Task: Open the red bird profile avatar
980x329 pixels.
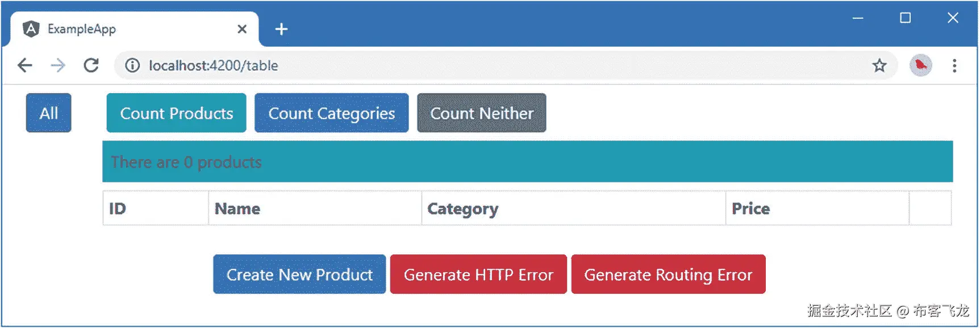Action: click(x=920, y=66)
